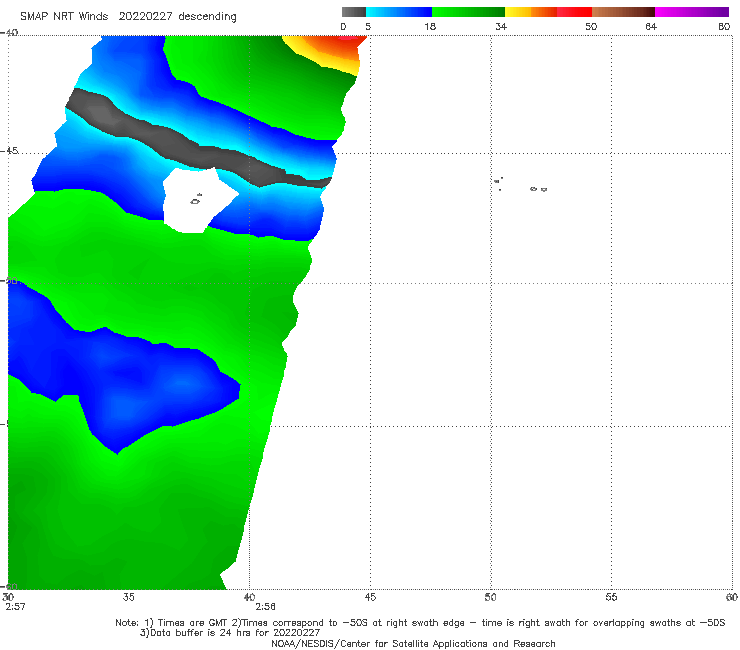Click the NOAA/NESDIS credit line
This screenshot has height=650, width=740.
(x=413, y=644)
